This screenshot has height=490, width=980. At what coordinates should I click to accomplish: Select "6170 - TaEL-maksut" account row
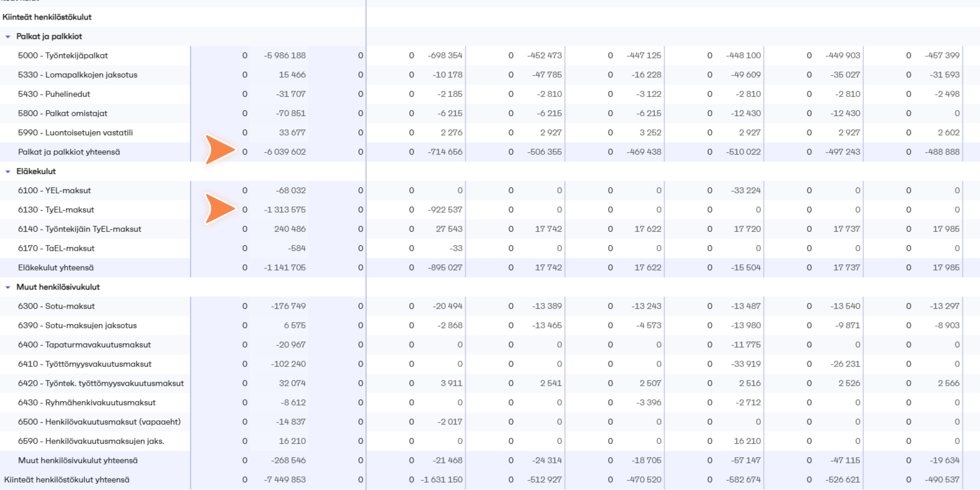coord(56,248)
